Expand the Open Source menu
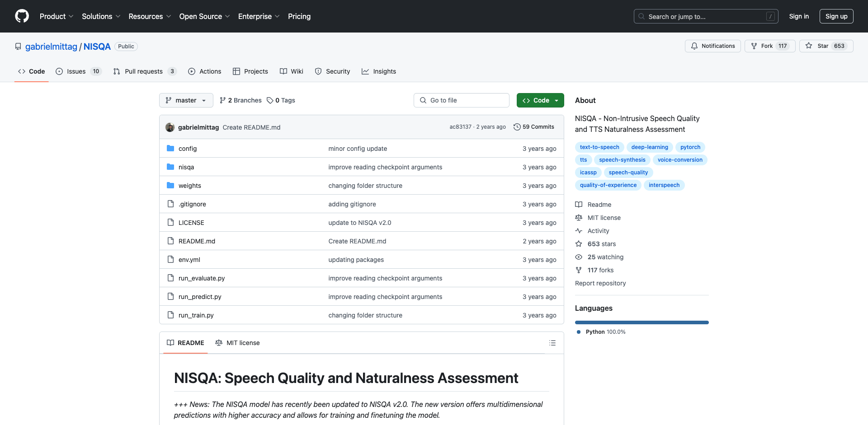868x425 pixels. click(x=205, y=16)
